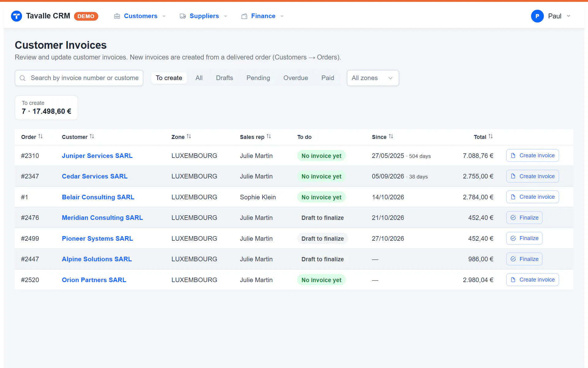Create invoice for Orion Partners SARL
This screenshot has height=368, width=588.
(x=533, y=280)
